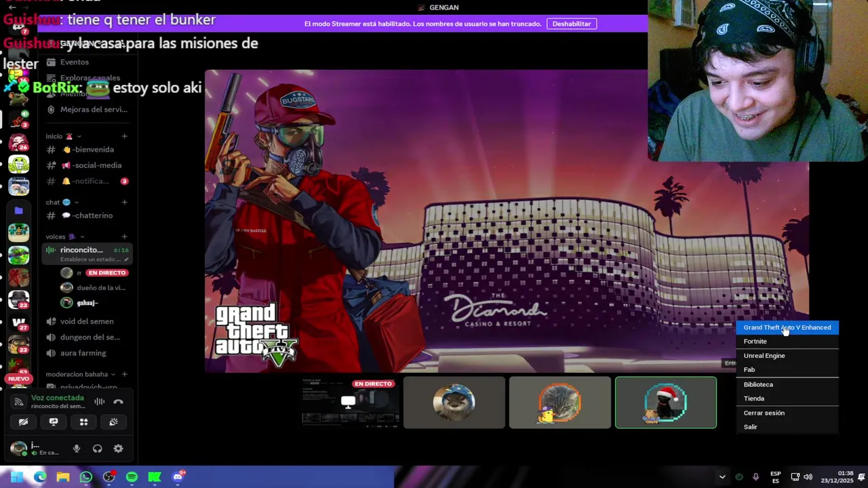Launch Grand Theft Auto V Enhanced from tray menu

[x=787, y=327]
